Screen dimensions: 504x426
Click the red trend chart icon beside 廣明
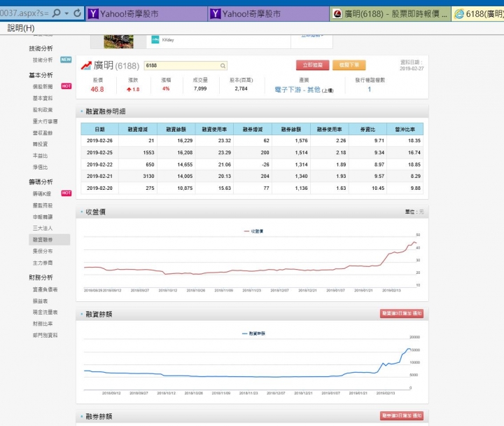(86, 66)
